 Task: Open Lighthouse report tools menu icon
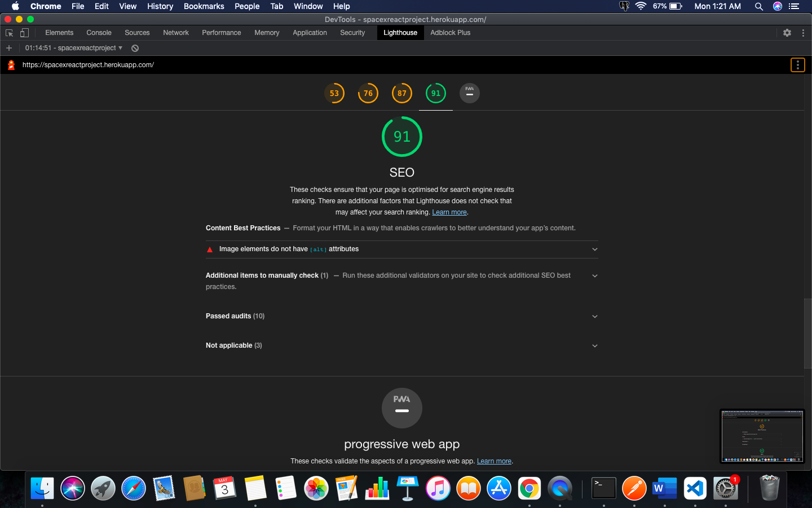798,65
